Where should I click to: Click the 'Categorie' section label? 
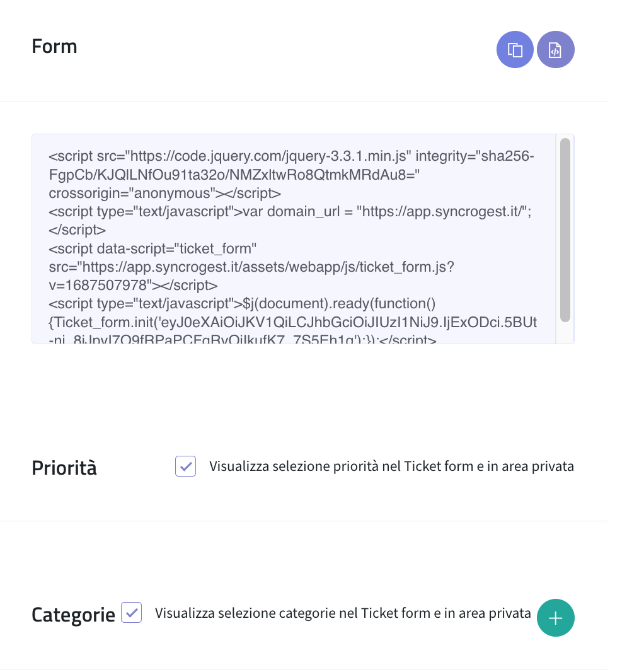click(72, 613)
